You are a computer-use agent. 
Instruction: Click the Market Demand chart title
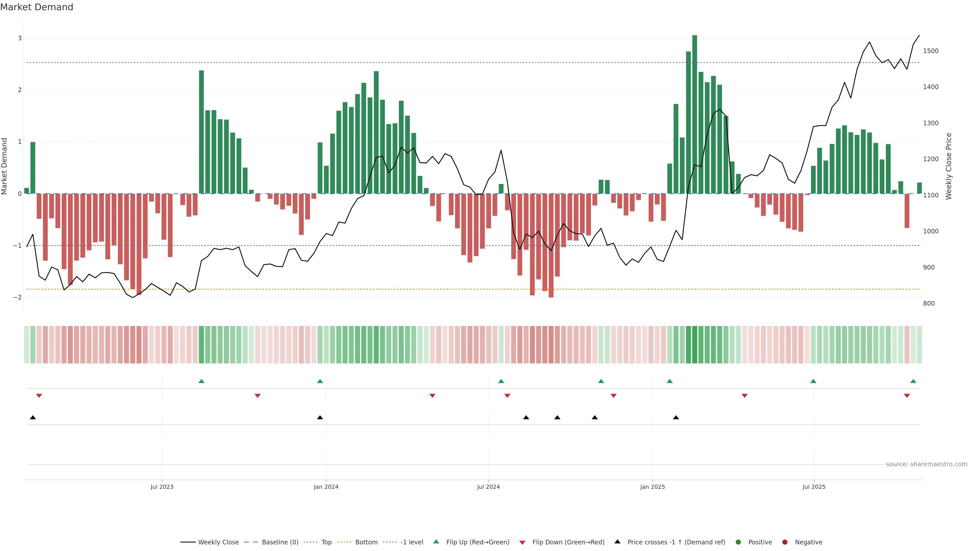36,7
